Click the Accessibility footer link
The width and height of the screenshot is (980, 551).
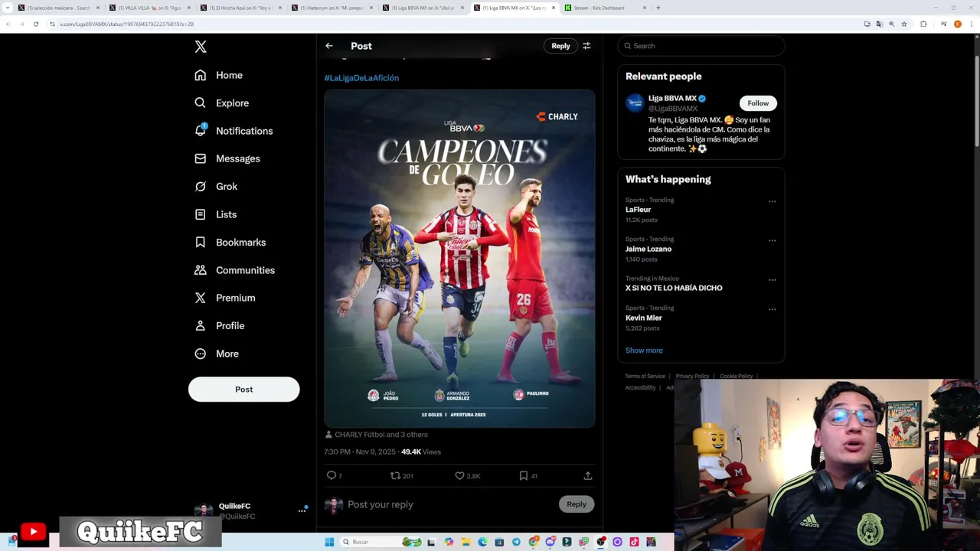640,388
